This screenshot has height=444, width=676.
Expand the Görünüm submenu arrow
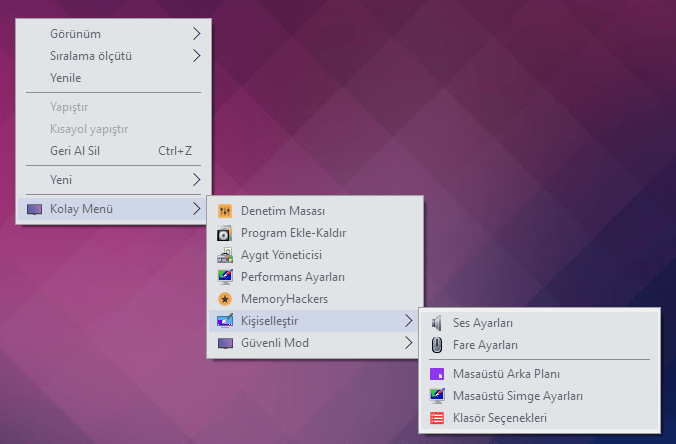(197, 34)
